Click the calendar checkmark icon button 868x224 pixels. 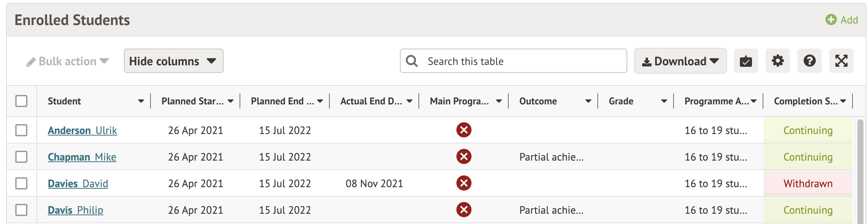point(746,61)
